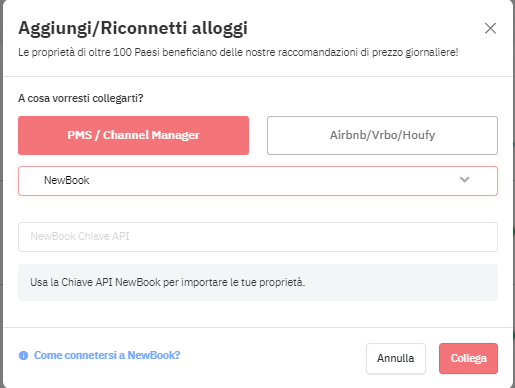Select the PMS / Channel Manager option

[133, 135]
